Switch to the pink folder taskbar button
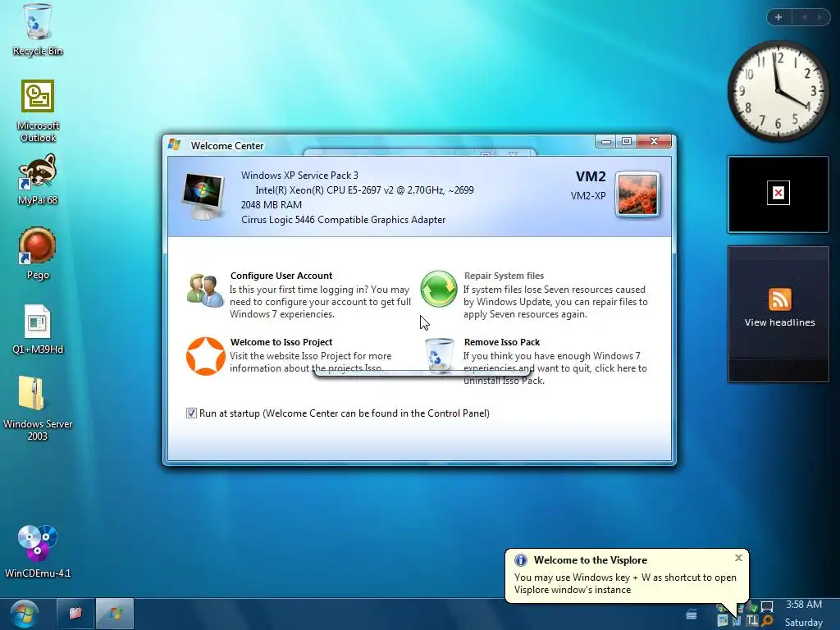Screen dimensions: 840x630 tap(75, 614)
